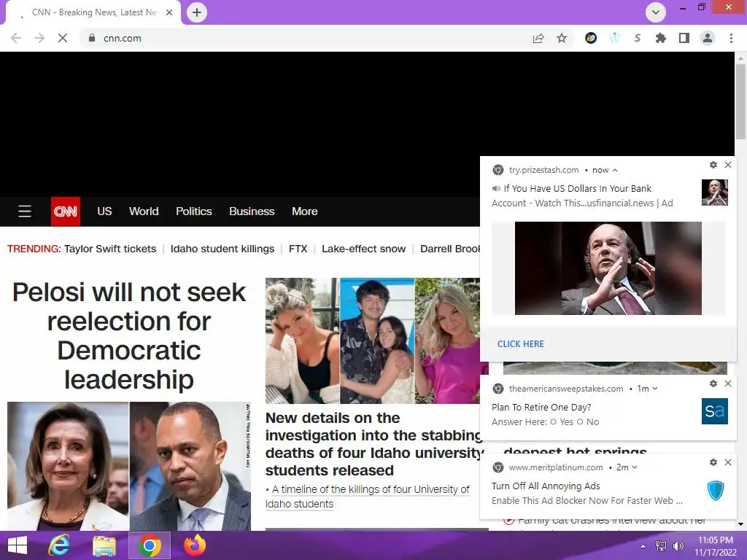Open timeline of the killings link
This screenshot has width=747, height=560.
[x=368, y=497]
